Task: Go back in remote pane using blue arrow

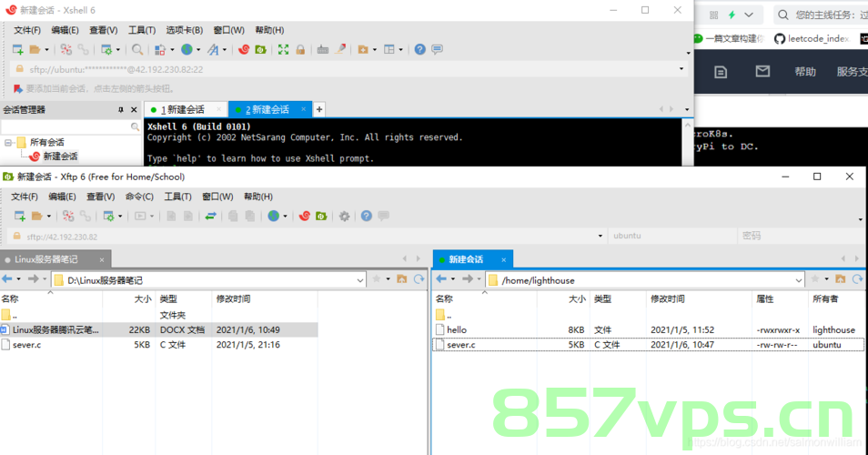Action: click(x=441, y=279)
